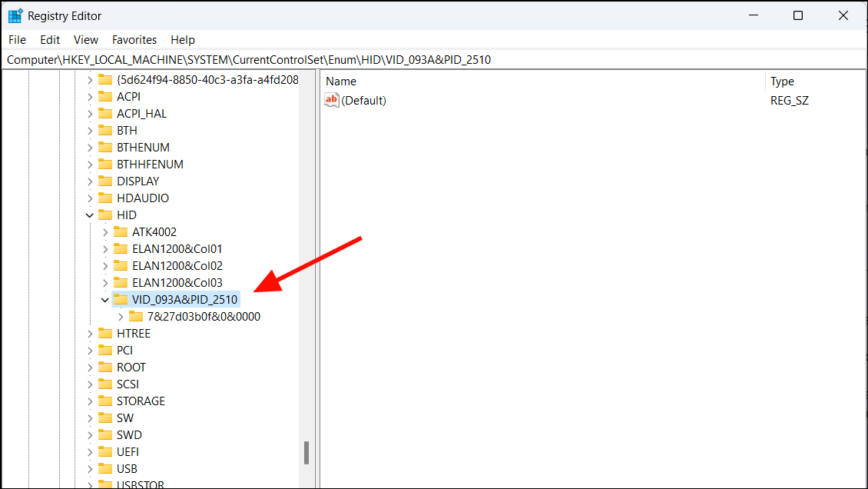Select the HDAUDIO folder icon

click(104, 198)
